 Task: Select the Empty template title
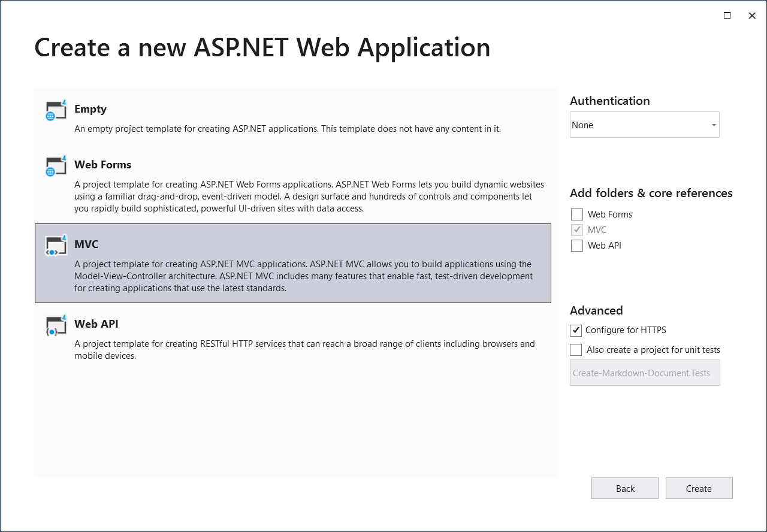coord(90,109)
